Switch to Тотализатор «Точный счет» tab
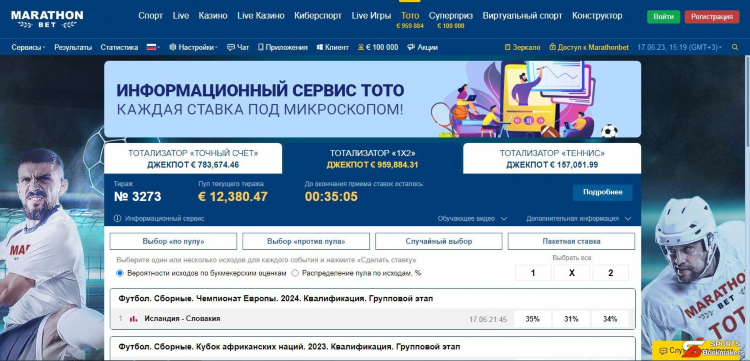This screenshot has width=750, height=361. click(193, 159)
